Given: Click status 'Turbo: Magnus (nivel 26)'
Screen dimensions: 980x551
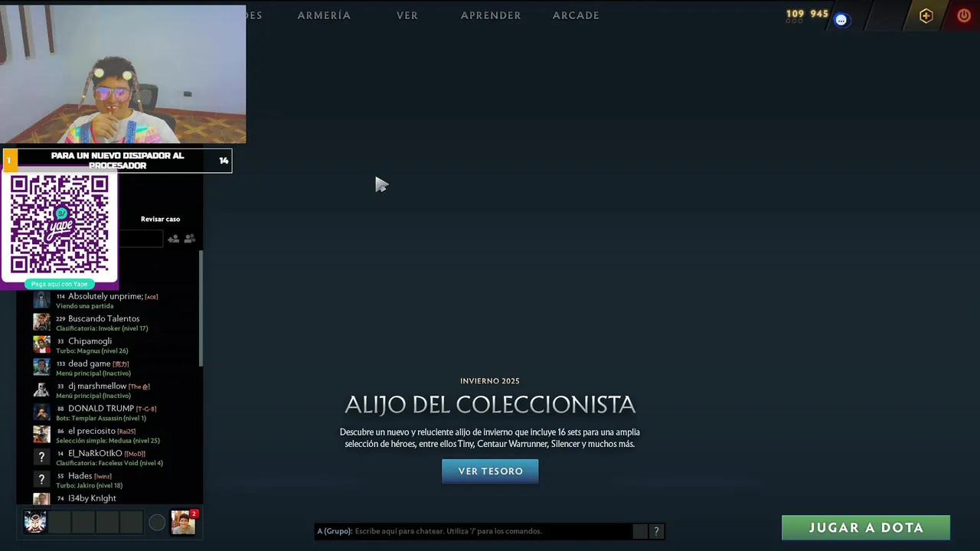Looking at the screenshot, I should click(92, 350).
